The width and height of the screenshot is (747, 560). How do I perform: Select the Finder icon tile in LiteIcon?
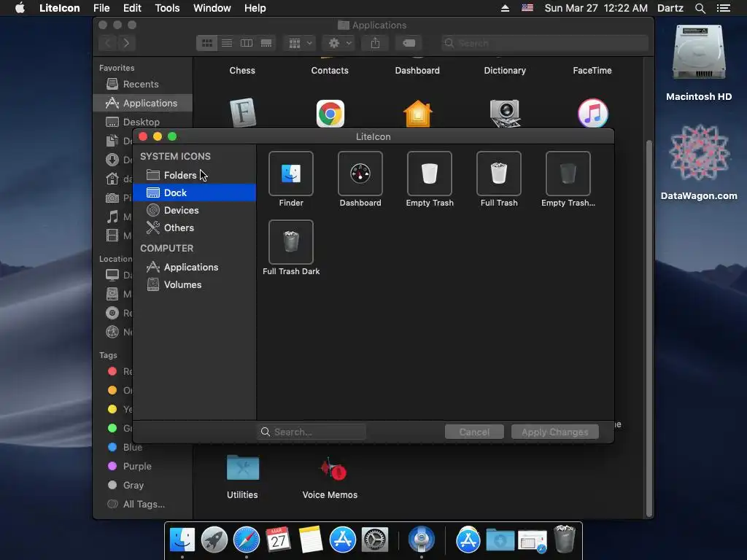(x=290, y=174)
